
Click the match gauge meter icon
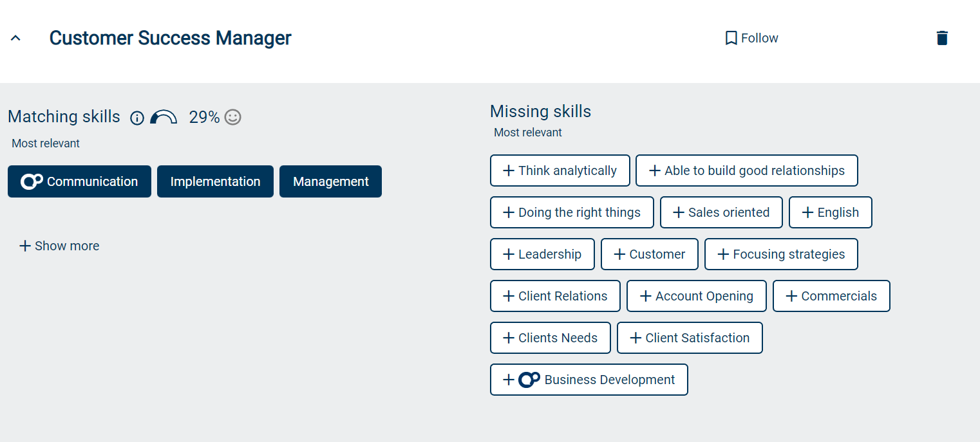pyautogui.click(x=164, y=117)
